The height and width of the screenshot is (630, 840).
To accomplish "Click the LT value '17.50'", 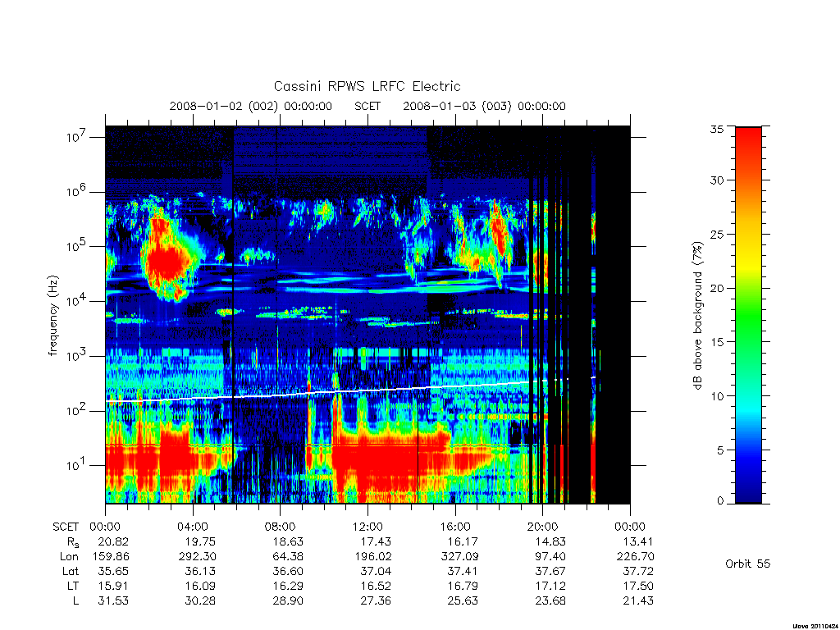I will click(638, 586).
